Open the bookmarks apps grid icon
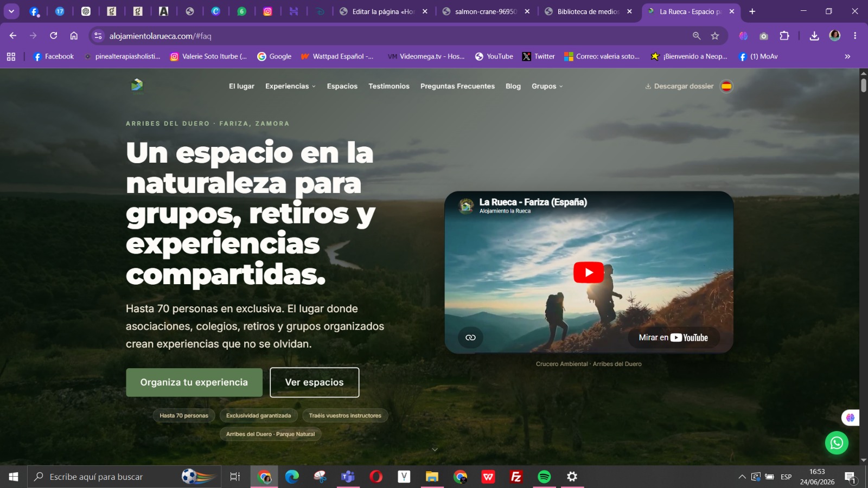The height and width of the screenshot is (488, 868). click(11, 56)
